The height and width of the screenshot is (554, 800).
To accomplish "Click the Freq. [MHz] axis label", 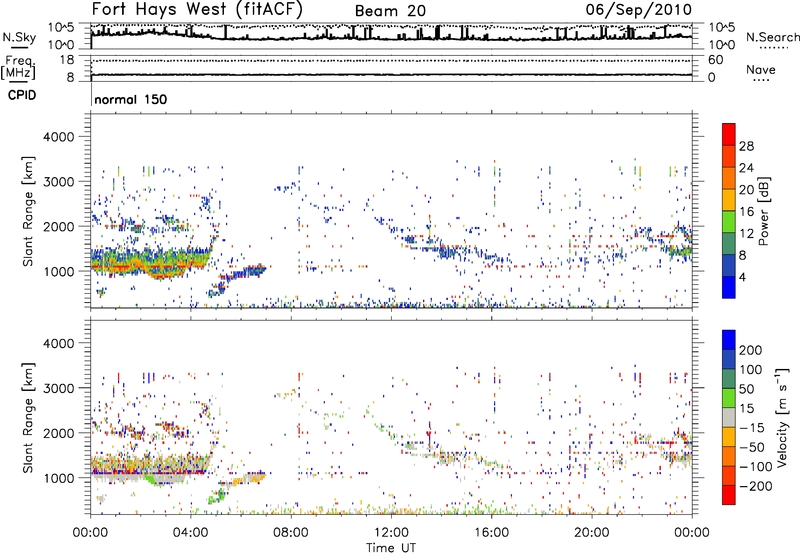I will pyautogui.click(x=19, y=68).
